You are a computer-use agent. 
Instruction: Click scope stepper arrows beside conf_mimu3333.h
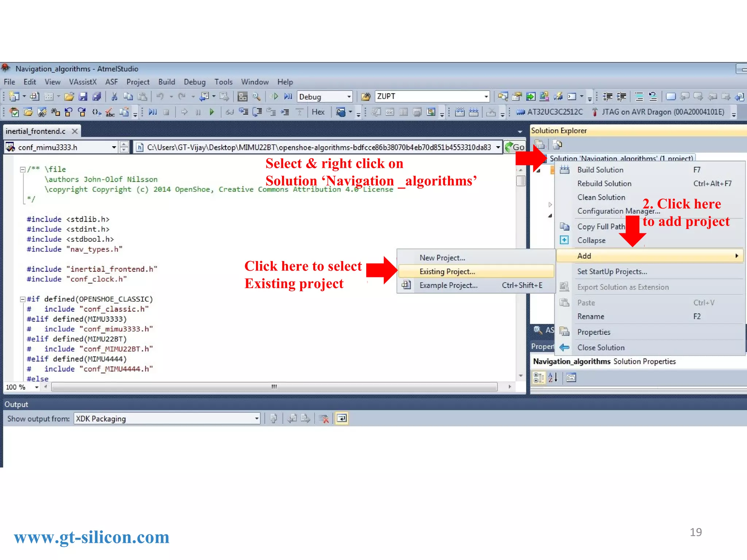124,147
